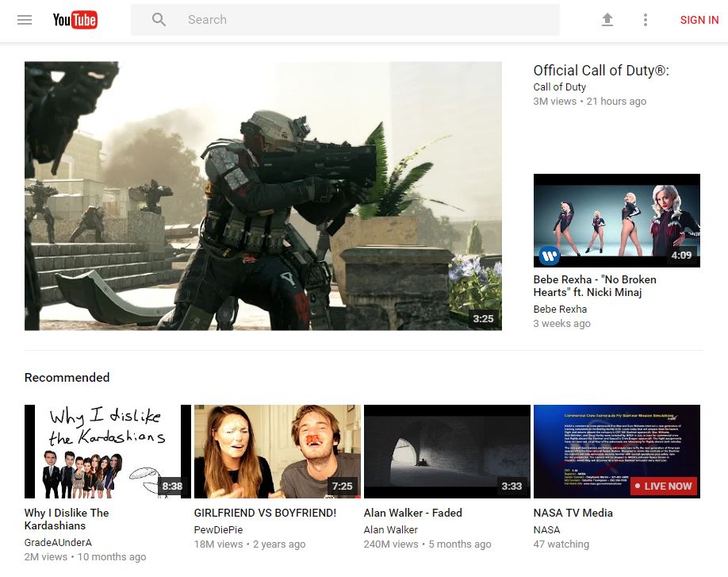Screen dimensions: 728x577
Task: Play the Alan Walker Faded thumbnail
Action: pyautogui.click(x=447, y=451)
